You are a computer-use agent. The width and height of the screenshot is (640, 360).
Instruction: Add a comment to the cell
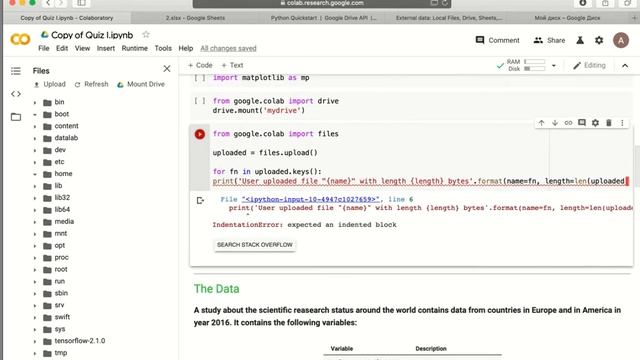pyautogui.click(x=582, y=123)
